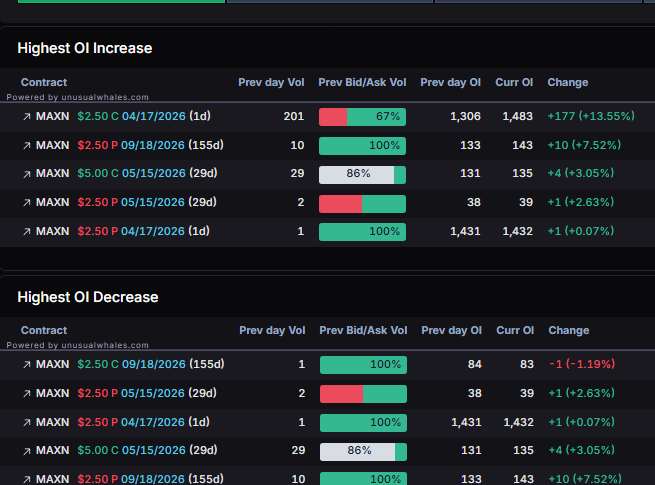
Task: Open arrow icon for $5.00 C 05/15/2026 in OI Increase table
Action: 27,174
